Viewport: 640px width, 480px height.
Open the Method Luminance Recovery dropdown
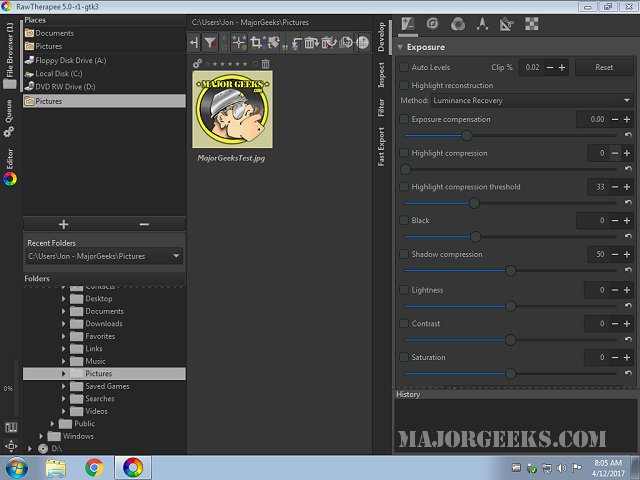click(x=532, y=100)
